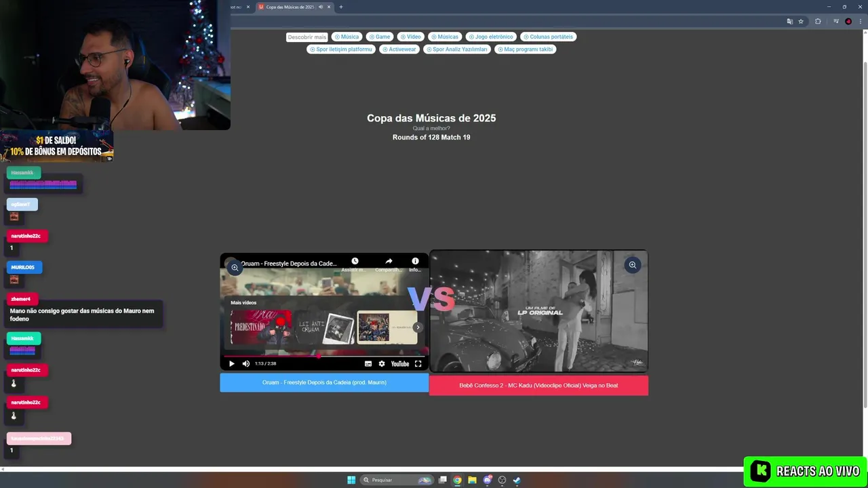Open a new browser tab
The height and width of the screenshot is (488, 868).
340,7
